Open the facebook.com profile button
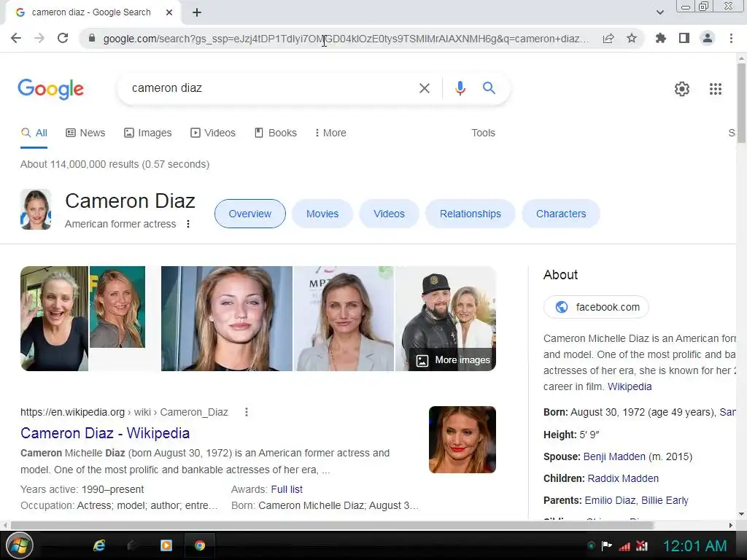The height and width of the screenshot is (560, 747). click(597, 307)
